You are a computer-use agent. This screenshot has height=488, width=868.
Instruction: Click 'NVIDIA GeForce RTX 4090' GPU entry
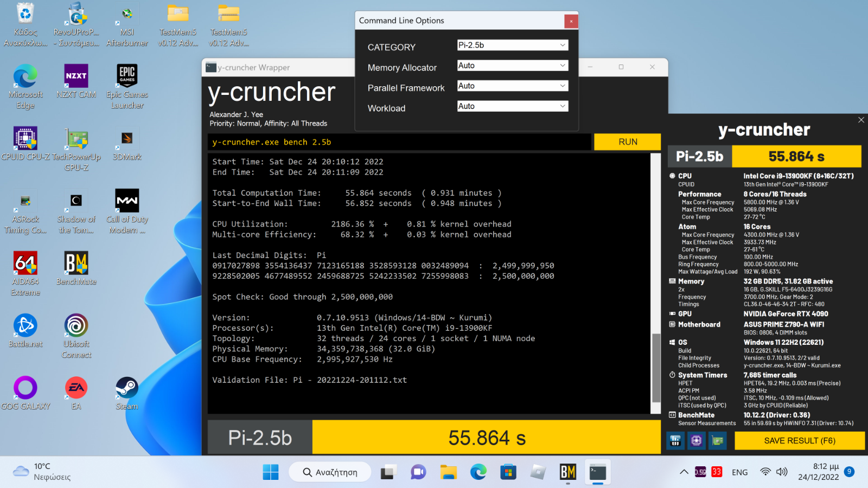(786, 313)
